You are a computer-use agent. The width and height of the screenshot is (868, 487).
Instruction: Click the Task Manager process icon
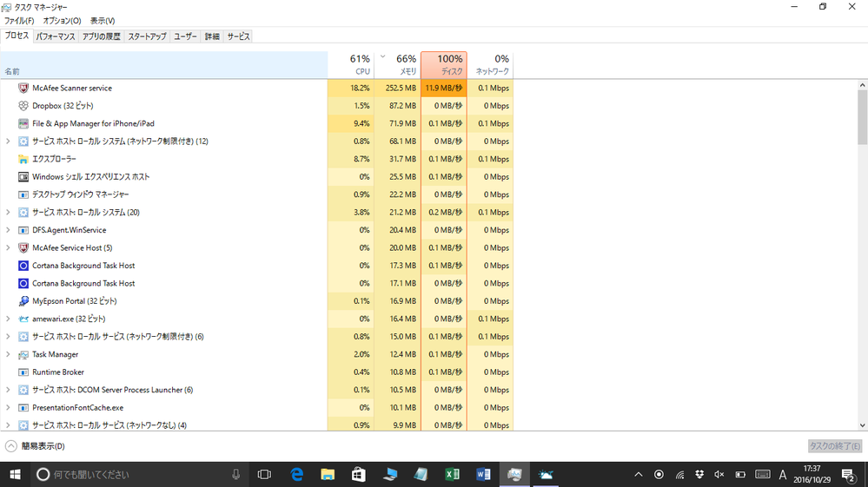(x=23, y=354)
